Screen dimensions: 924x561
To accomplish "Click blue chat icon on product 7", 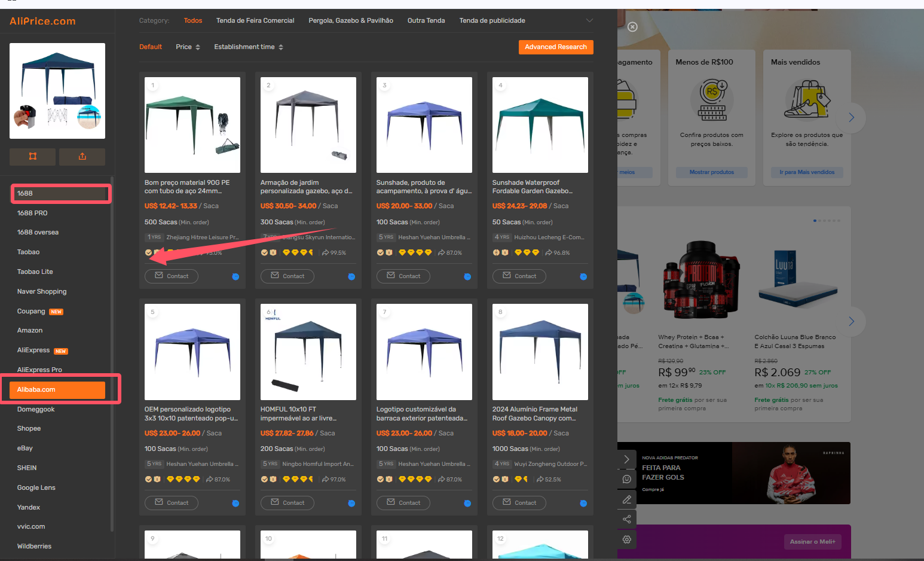I will pos(467,504).
